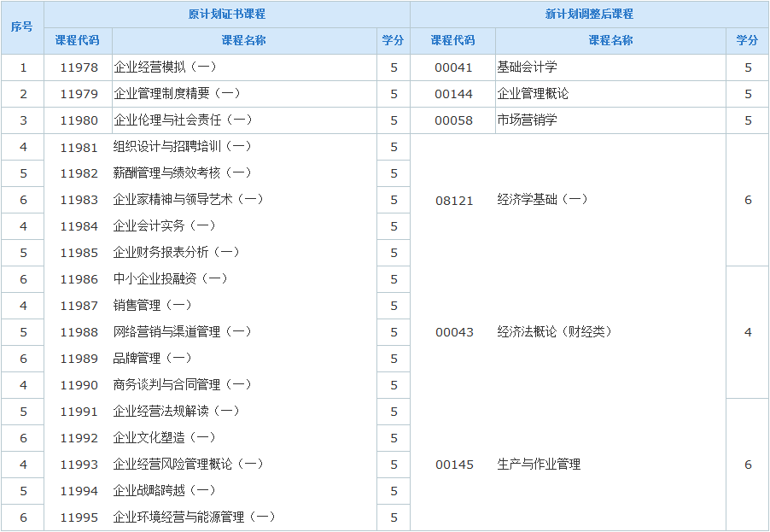Click the 市场营销学 course name
This screenshot has height=532, width=770.
click(527, 120)
